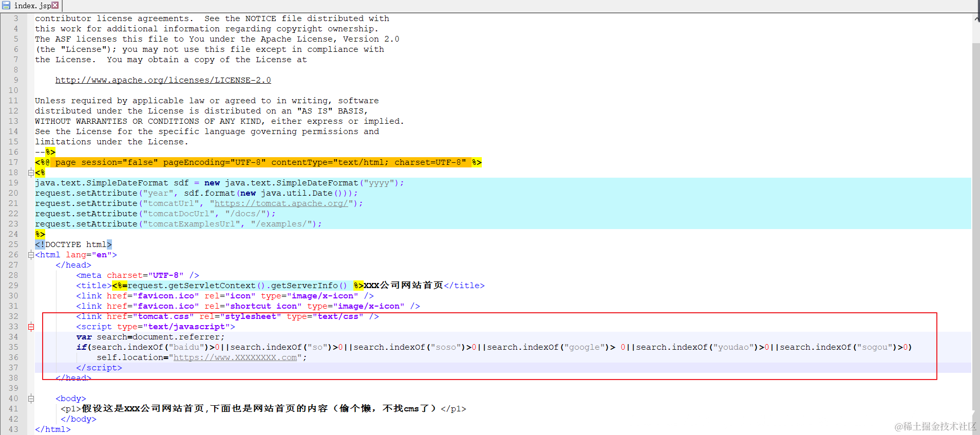
Task: Click the search.indexOf("sogou") condition
Action: click(844, 347)
